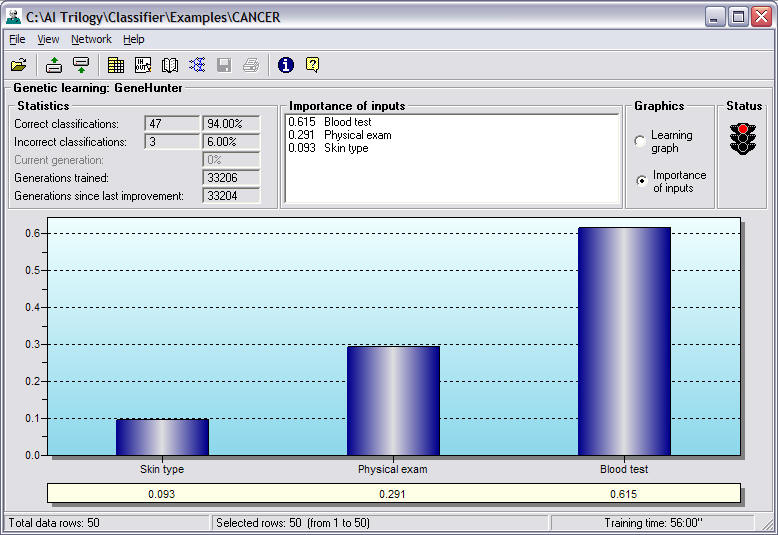Click the 33204 generations since improvement field

pyautogui.click(x=231, y=196)
